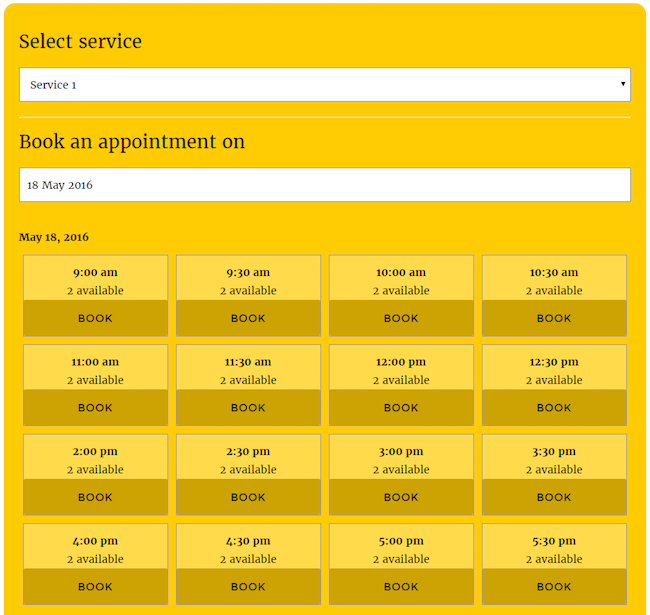Open the Select service dropdown
The width and height of the screenshot is (650, 615).
click(x=324, y=85)
